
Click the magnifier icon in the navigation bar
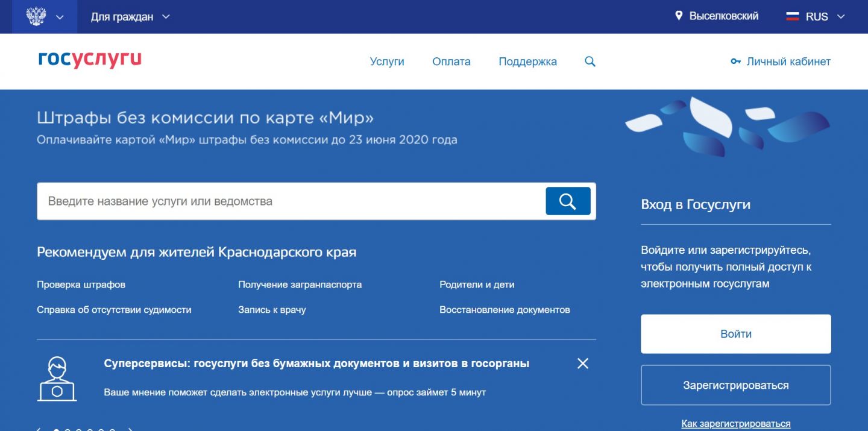click(590, 61)
